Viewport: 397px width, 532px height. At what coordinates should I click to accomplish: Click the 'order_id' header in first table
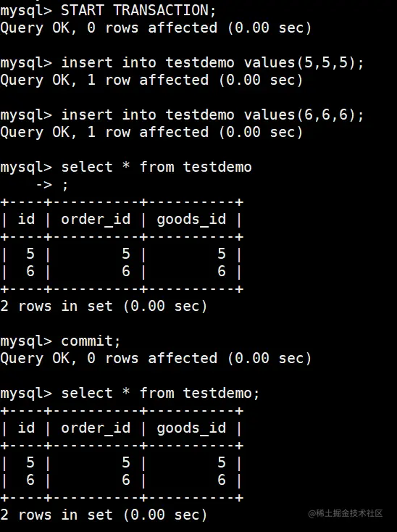tap(96, 220)
